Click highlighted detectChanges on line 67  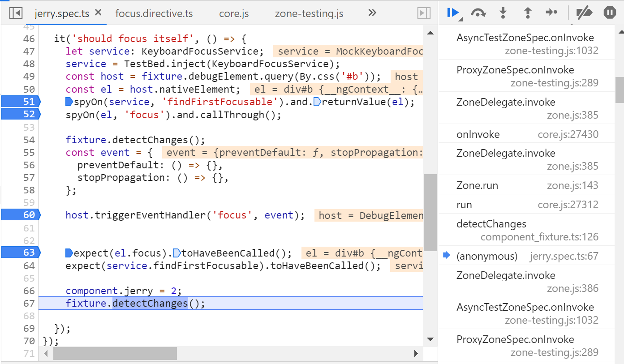pos(150,303)
